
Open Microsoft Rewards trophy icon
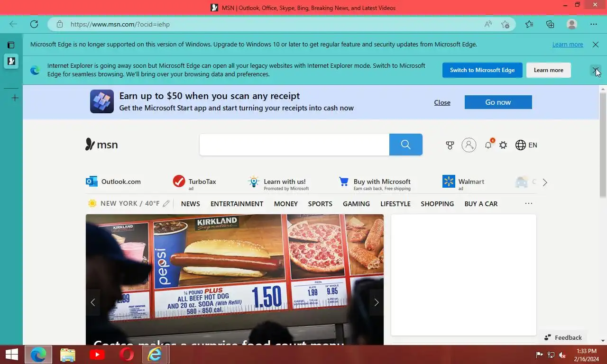(450, 145)
